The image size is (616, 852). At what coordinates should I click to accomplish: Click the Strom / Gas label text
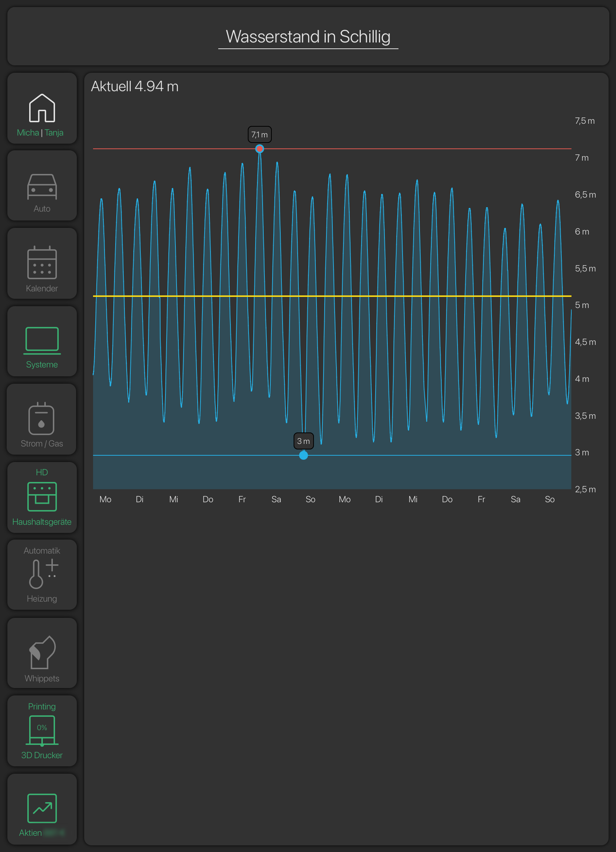[42, 444]
